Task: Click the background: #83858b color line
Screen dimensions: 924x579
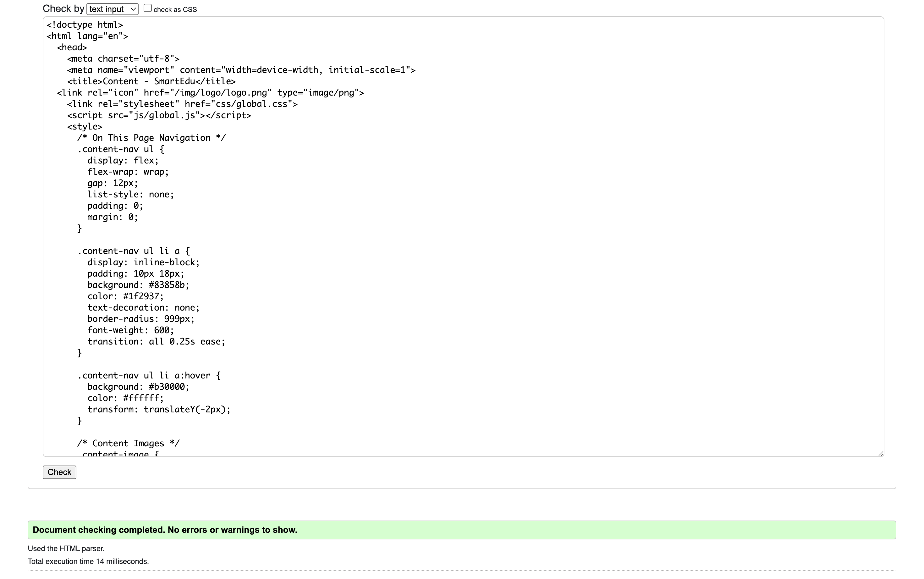Action: [x=138, y=285]
